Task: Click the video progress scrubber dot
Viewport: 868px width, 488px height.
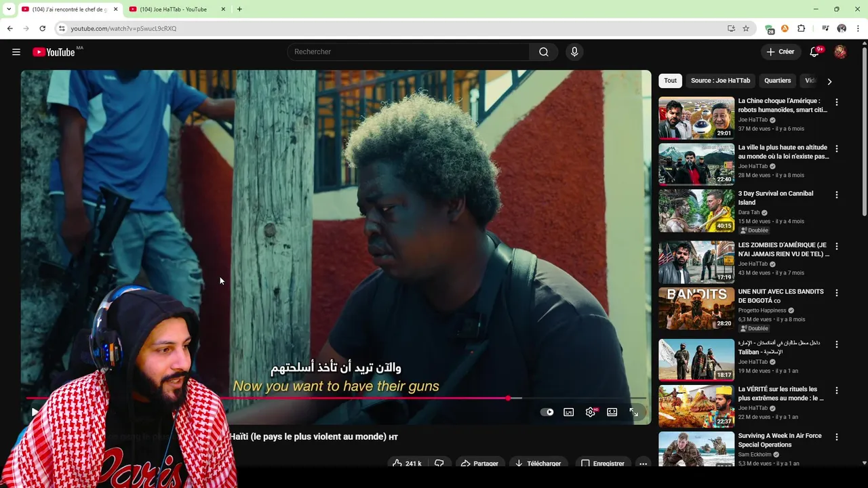Action: 508,398
